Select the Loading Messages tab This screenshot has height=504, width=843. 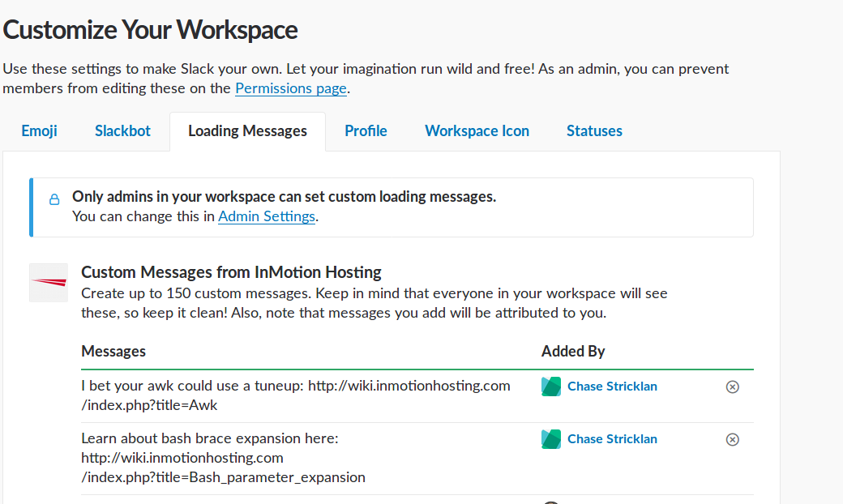click(x=247, y=130)
